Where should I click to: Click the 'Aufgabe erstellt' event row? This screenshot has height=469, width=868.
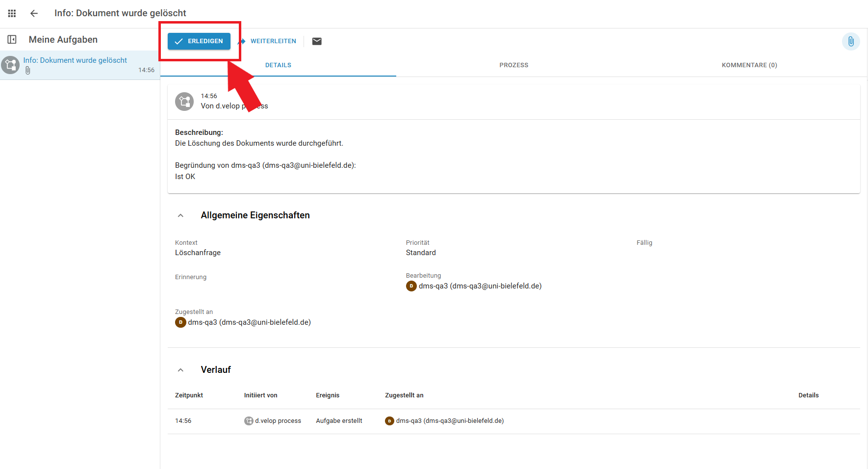coord(339,421)
